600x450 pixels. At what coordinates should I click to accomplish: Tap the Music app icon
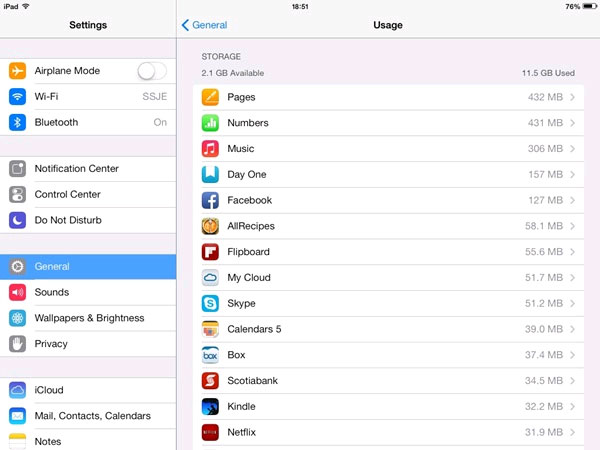(x=210, y=148)
